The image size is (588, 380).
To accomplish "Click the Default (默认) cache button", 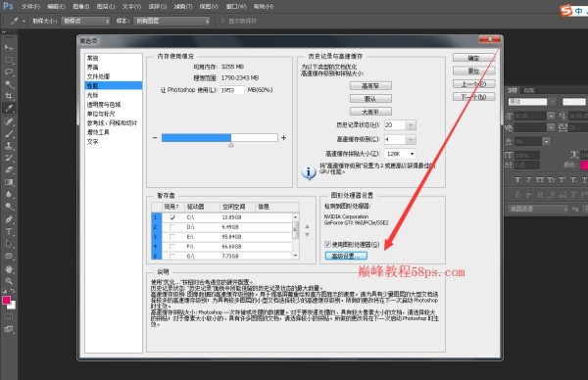I will (370, 99).
